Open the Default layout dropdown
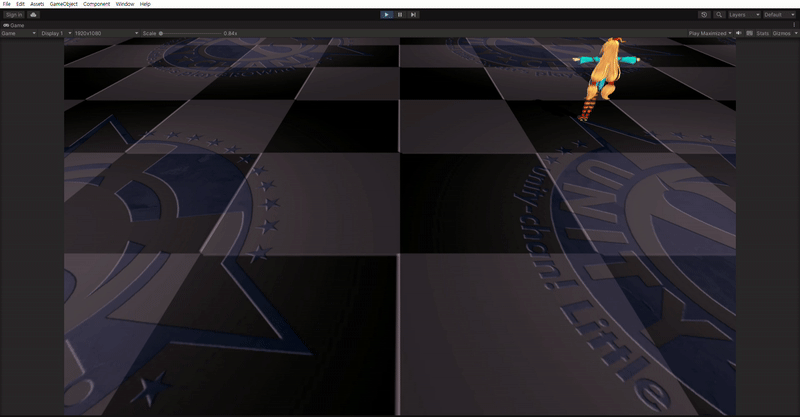 click(779, 15)
